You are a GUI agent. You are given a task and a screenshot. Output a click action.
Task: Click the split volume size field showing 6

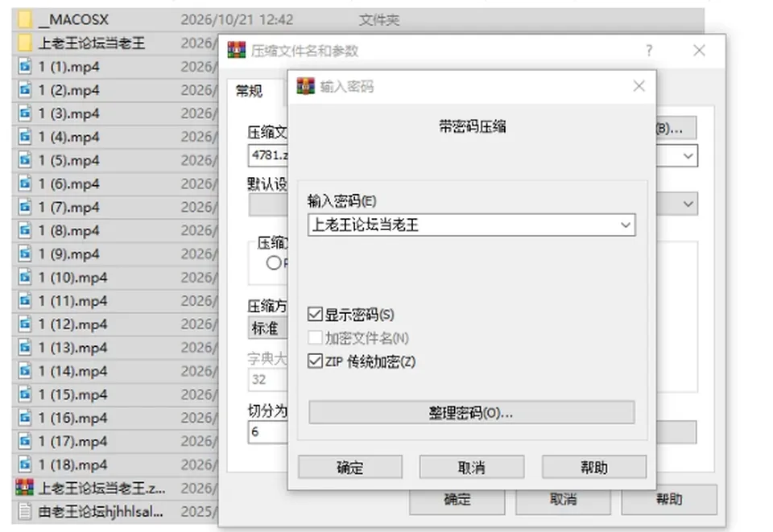pyautogui.click(x=268, y=432)
